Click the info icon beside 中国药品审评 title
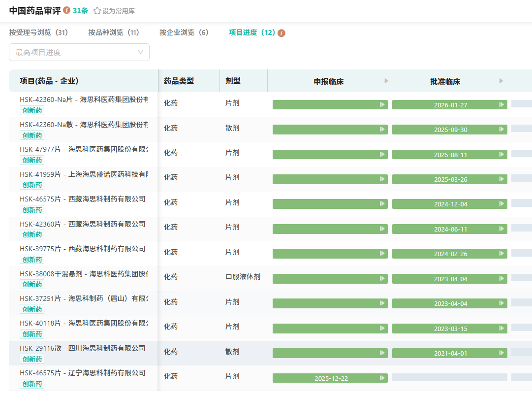532x397 pixels. [x=67, y=10]
